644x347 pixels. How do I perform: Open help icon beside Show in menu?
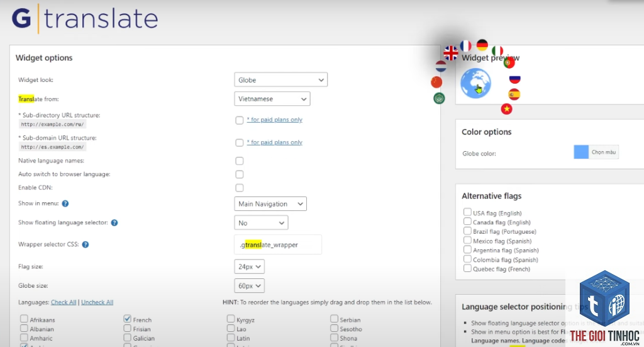click(x=65, y=203)
